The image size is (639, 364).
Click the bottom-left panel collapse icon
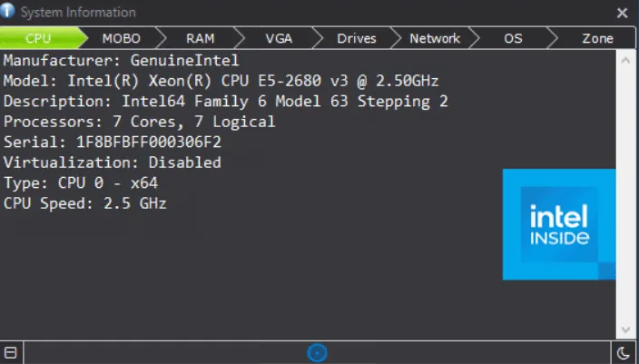(x=11, y=353)
